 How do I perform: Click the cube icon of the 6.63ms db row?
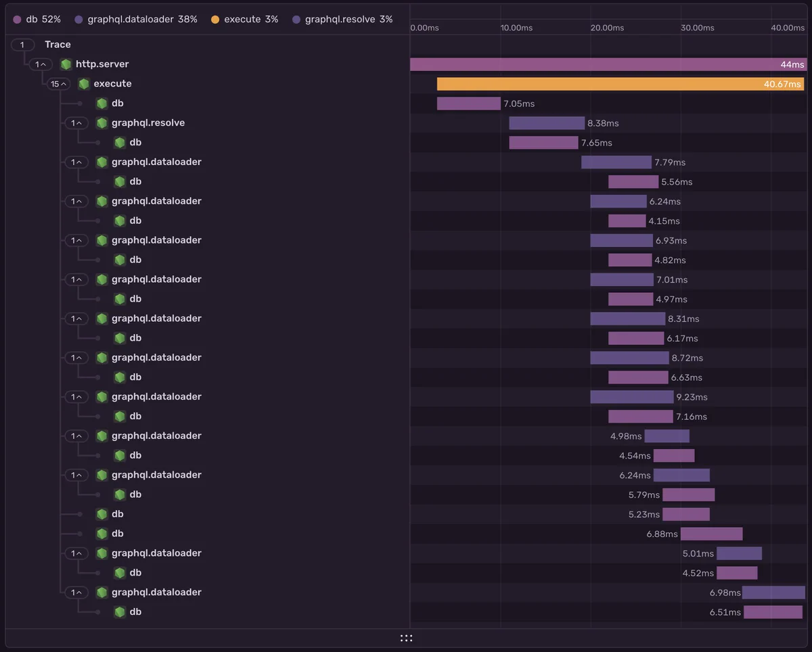pyautogui.click(x=120, y=378)
